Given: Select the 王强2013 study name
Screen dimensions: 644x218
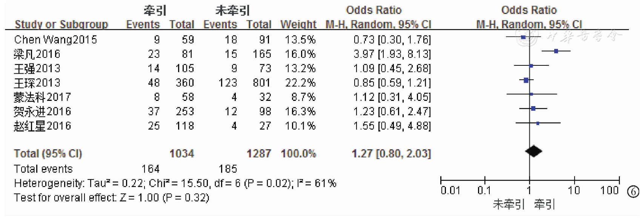Looking at the screenshot, I should click(x=37, y=68).
